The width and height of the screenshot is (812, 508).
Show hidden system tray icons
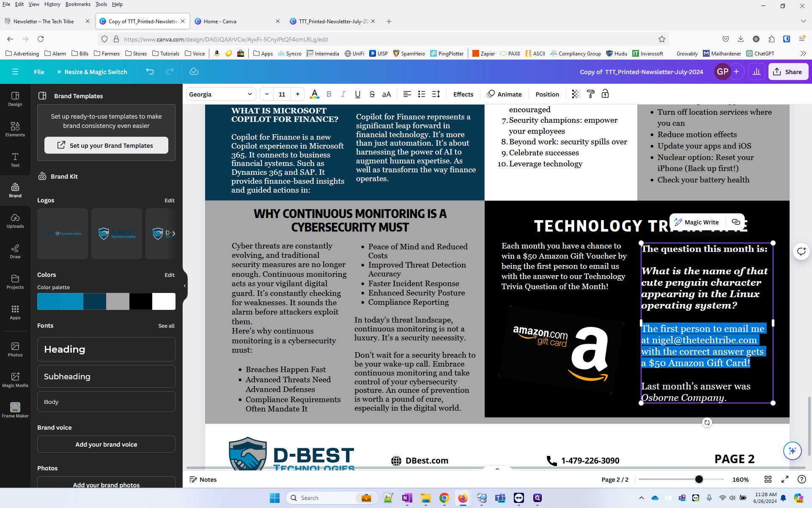(642, 498)
